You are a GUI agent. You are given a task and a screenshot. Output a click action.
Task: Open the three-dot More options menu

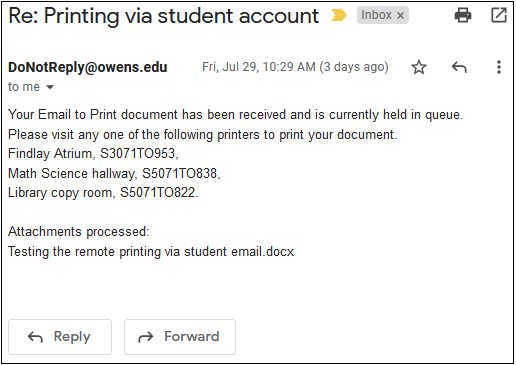tap(499, 67)
